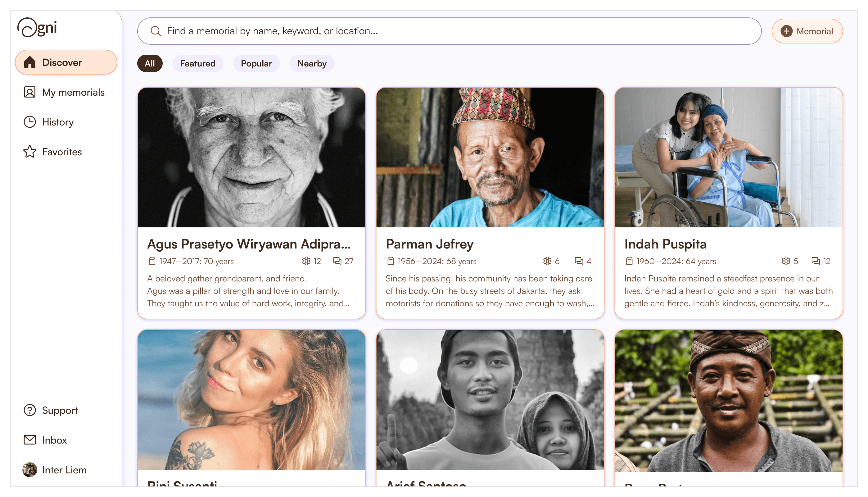Click the dates icon on Parman Jefrey's card
This screenshot has height=497, width=868.
(391, 261)
